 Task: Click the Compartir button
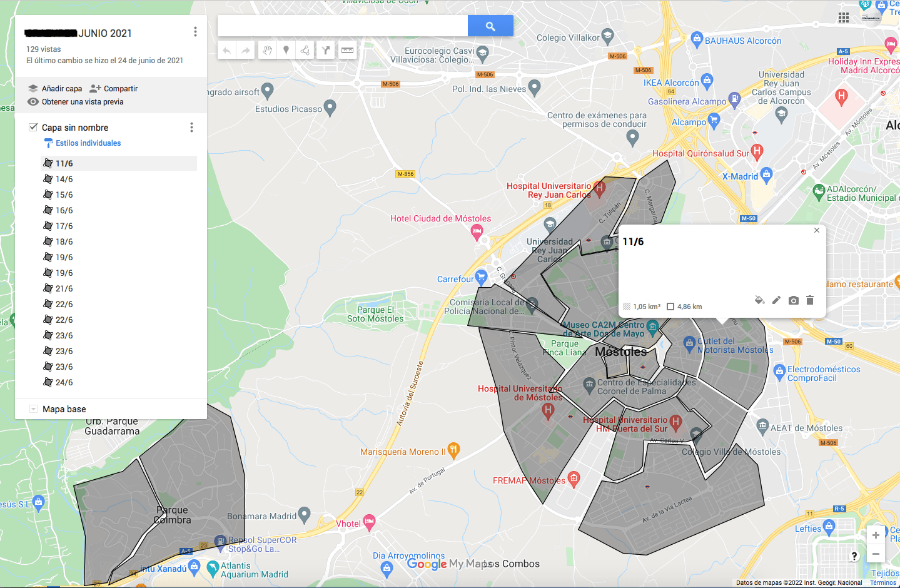pyautogui.click(x=113, y=89)
